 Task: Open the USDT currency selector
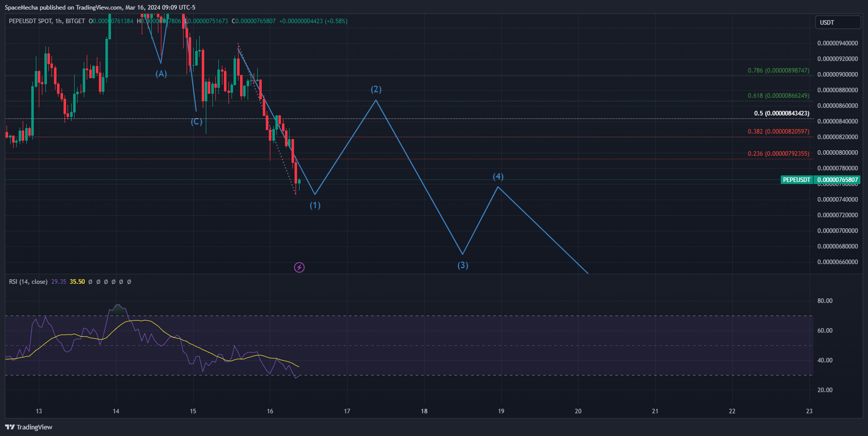[x=838, y=22]
